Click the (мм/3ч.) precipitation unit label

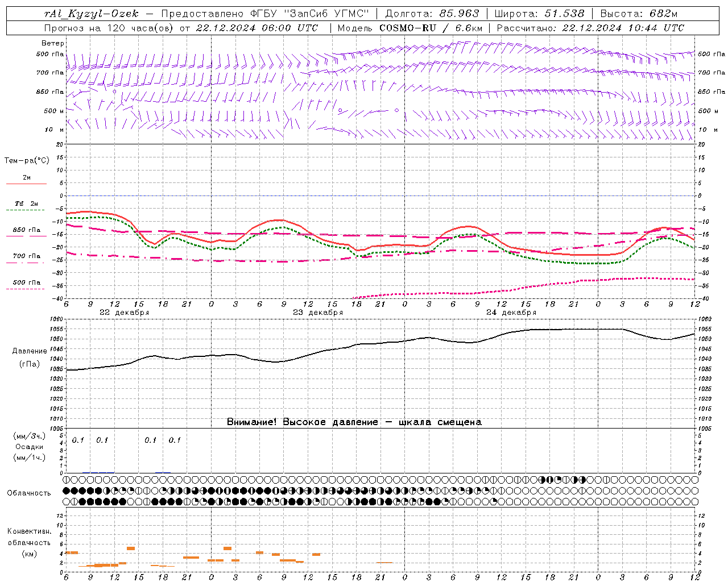[x=29, y=436]
